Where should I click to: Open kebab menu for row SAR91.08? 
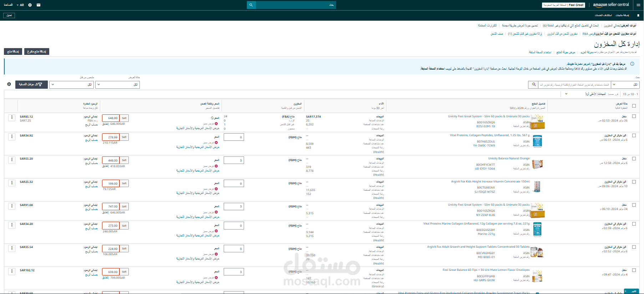[12, 206]
